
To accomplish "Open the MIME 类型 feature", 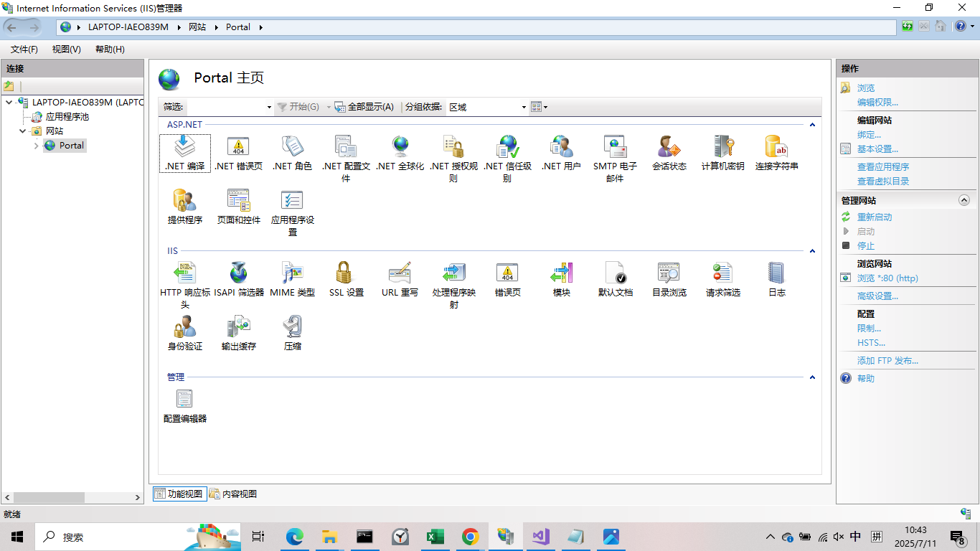I will coord(292,279).
